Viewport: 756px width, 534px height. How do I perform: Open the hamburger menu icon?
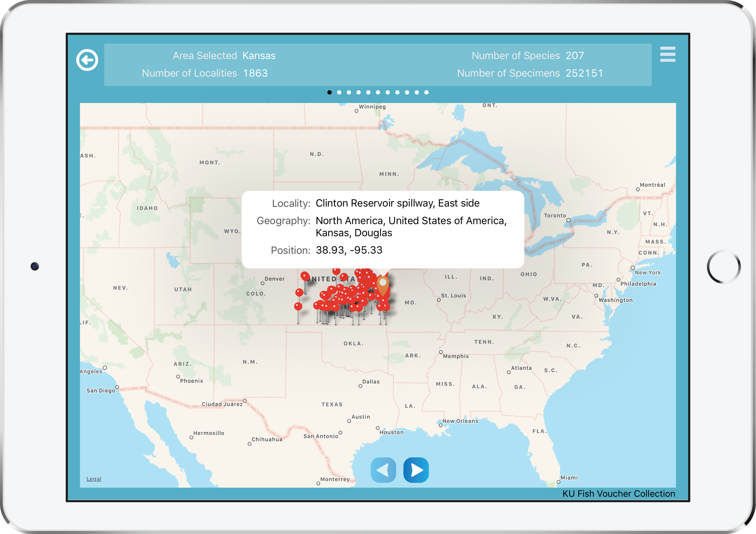[x=668, y=54]
